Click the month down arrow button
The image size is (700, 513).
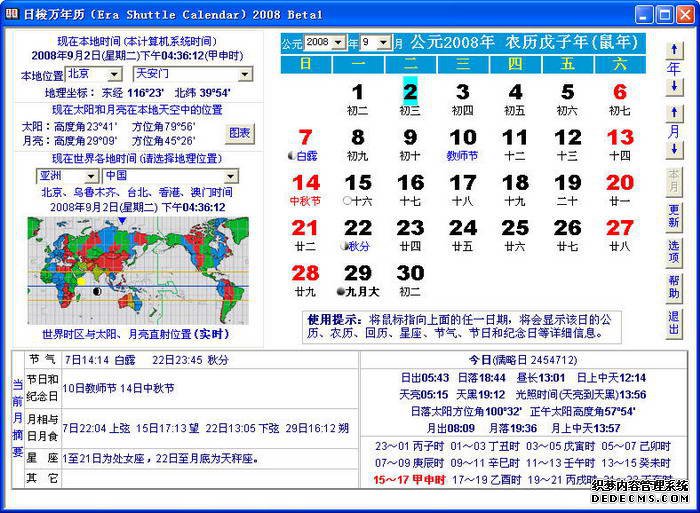pyautogui.click(x=674, y=149)
